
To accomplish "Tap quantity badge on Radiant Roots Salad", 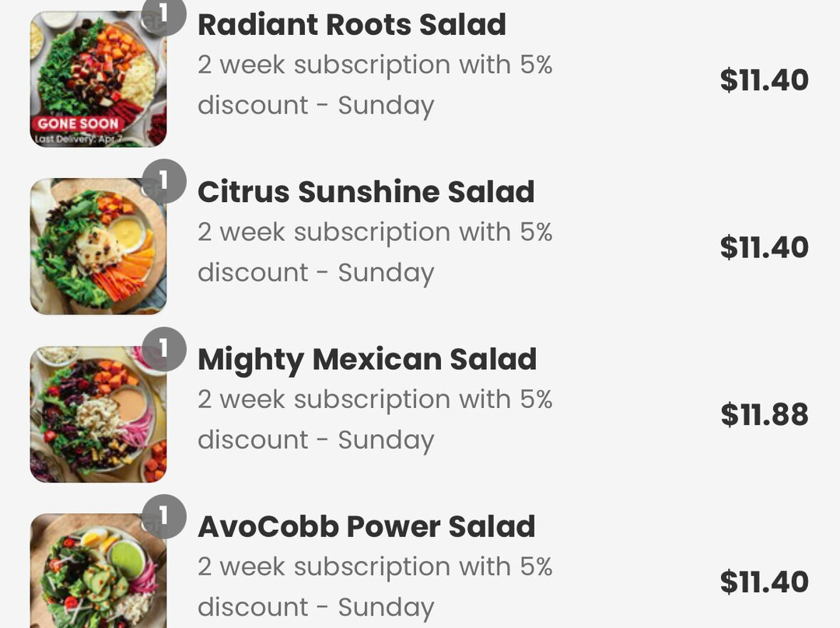I will (x=164, y=15).
